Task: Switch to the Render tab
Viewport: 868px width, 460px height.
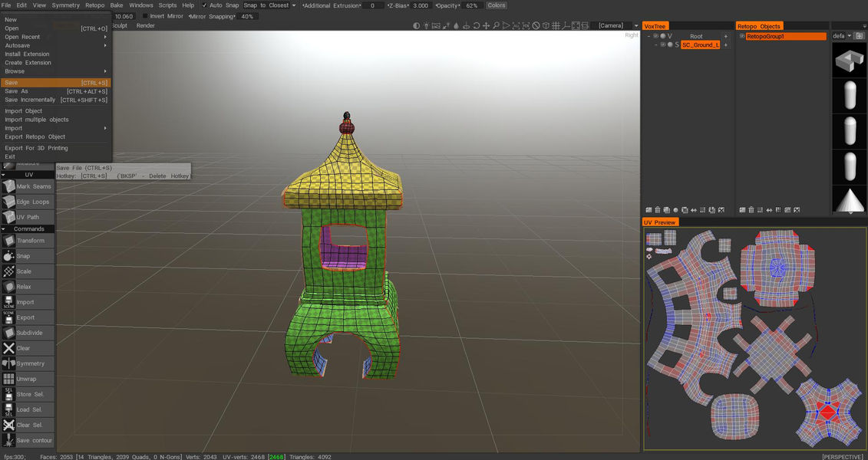Action: click(x=146, y=25)
